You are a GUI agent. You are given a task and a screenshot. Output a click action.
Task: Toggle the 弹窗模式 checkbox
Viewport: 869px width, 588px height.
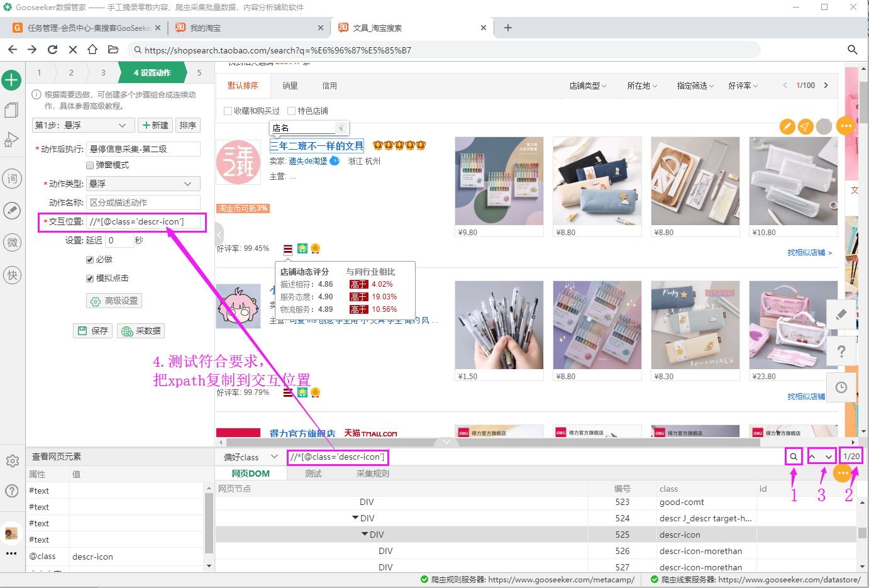coord(90,165)
